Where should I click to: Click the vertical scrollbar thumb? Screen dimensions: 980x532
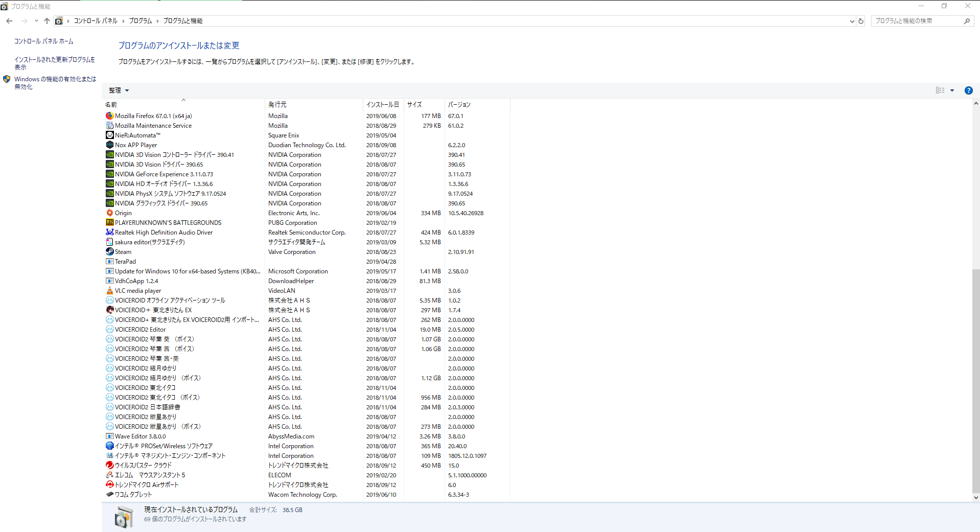point(976,381)
